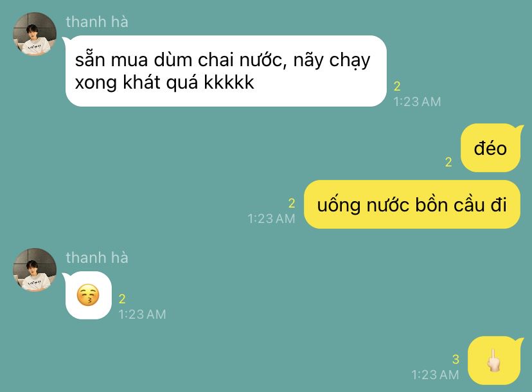Tap the word 'kkkkk' in first message
532x392 pixels.
tap(229, 82)
